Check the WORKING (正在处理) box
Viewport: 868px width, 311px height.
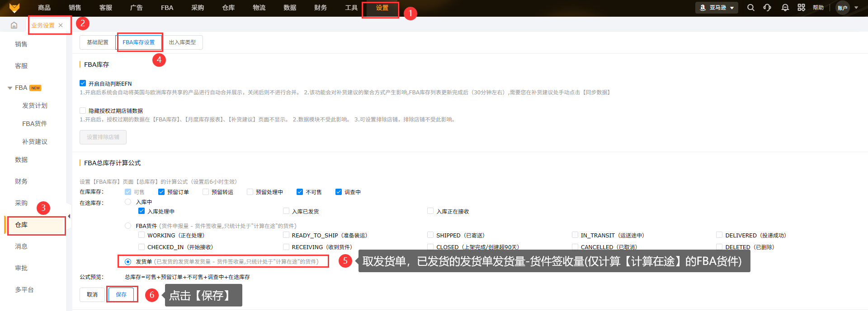pyautogui.click(x=142, y=235)
